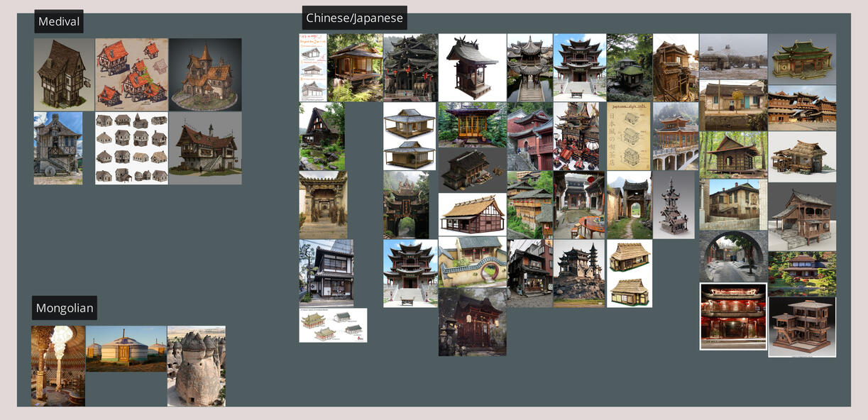Select the misty snowy huts photo
The image size is (868, 420).
pyautogui.click(x=733, y=56)
